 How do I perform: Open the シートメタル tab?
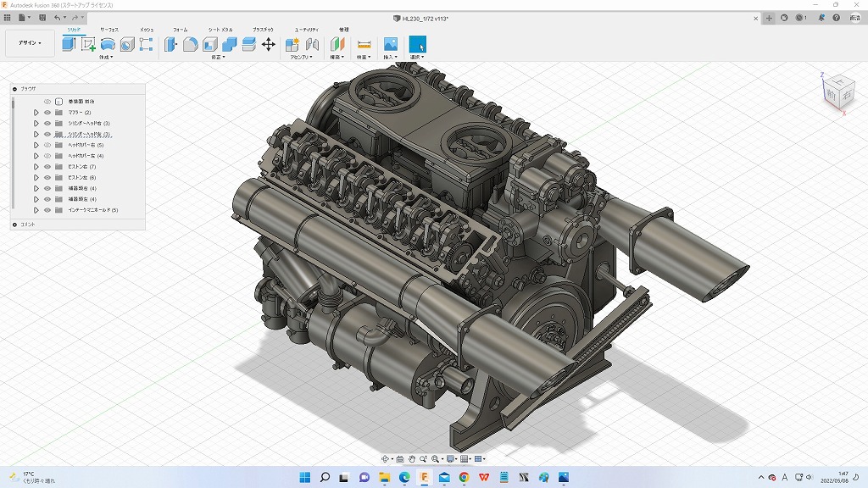point(220,30)
